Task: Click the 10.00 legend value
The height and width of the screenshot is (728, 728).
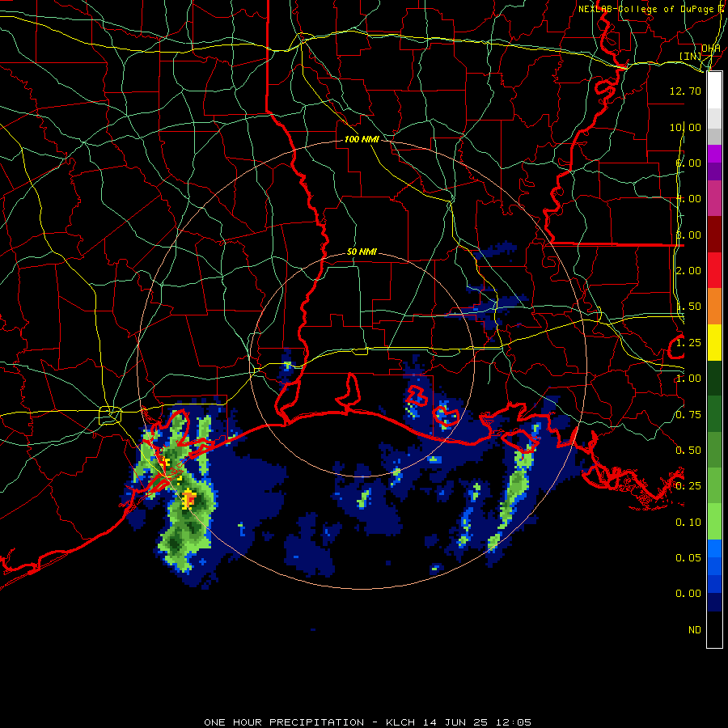Action: 685,127
